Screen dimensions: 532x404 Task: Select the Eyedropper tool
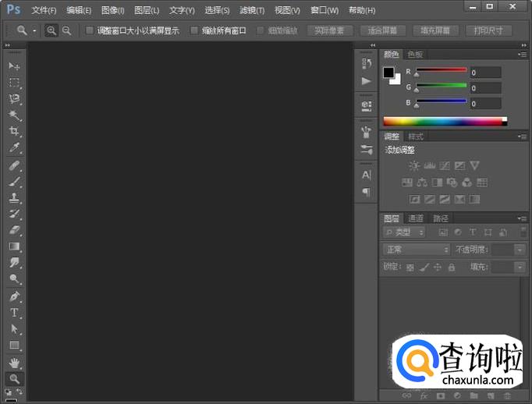pos(14,147)
